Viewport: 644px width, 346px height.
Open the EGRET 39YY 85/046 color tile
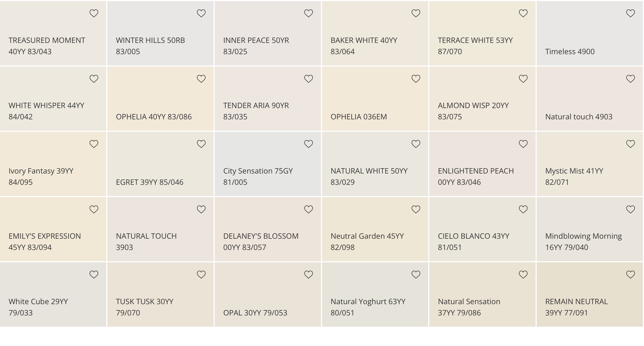160,164
